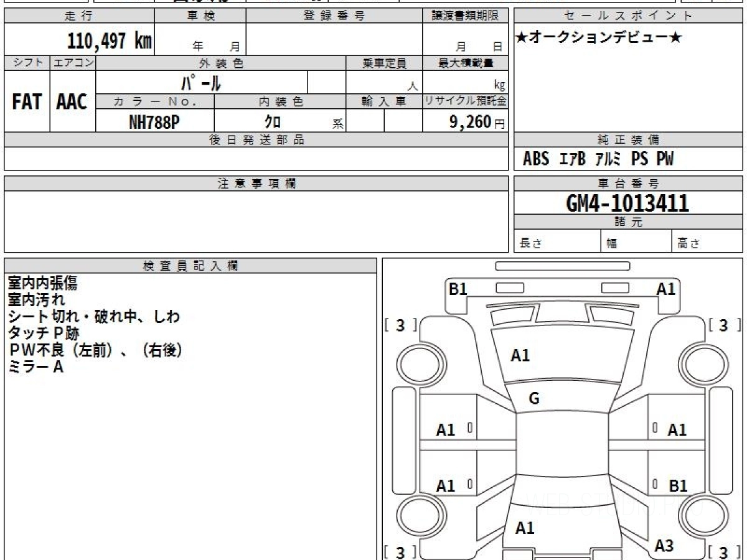Click the 高さ dimension label

pos(689,243)
